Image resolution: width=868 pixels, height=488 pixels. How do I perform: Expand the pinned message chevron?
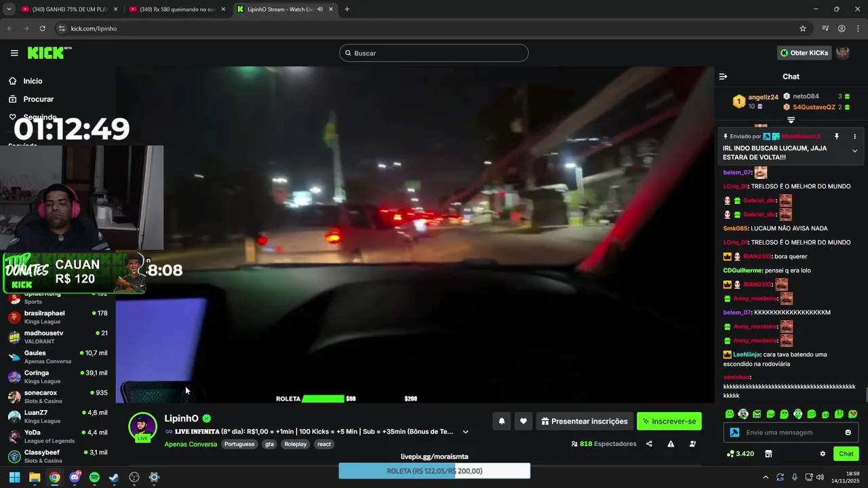[854, 150]
